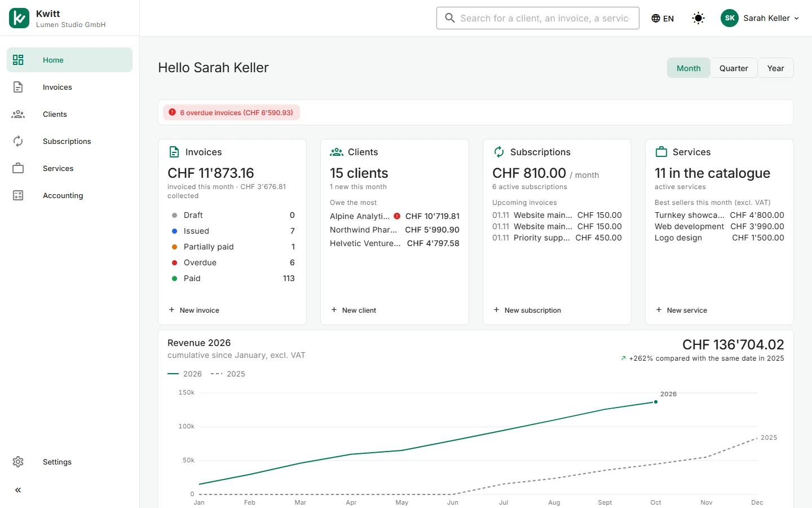The height and width of the screenshot is (508, 812).
Task: Click the search magnifier icon
Action: coord(449,18)
